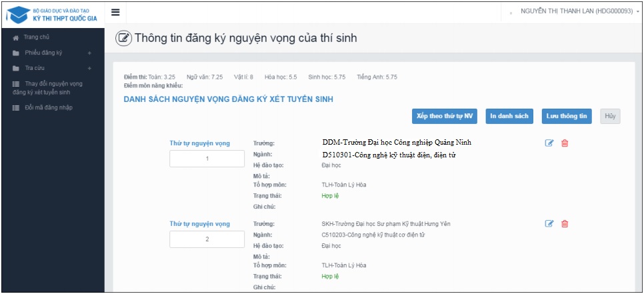The image size is (644, 294).
Task: Click DDM-Trường Đại học Công nghiệp Quảng Ninh text
Action: [x=397, y=143]
